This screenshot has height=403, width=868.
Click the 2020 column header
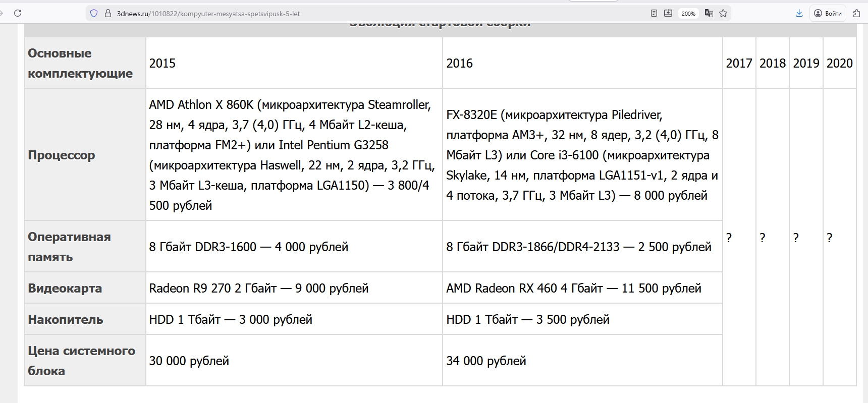click(x=840, y=63)
